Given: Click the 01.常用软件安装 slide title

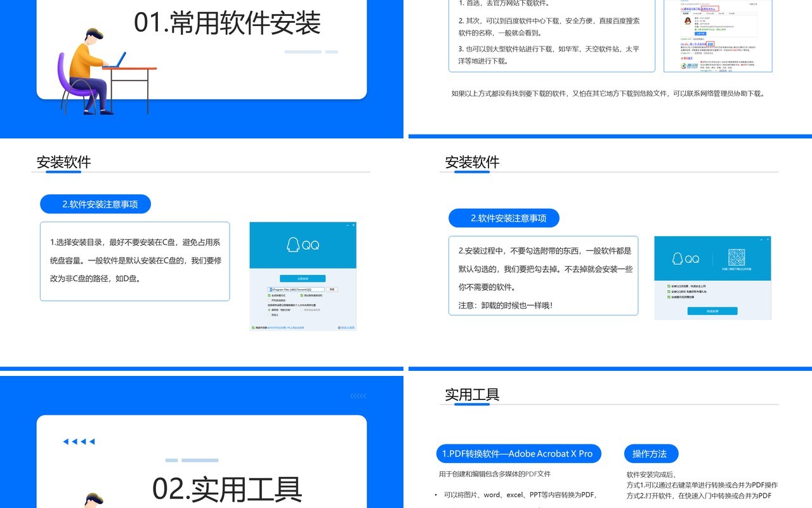Looking at the screenshot, I should click(227, 22).
